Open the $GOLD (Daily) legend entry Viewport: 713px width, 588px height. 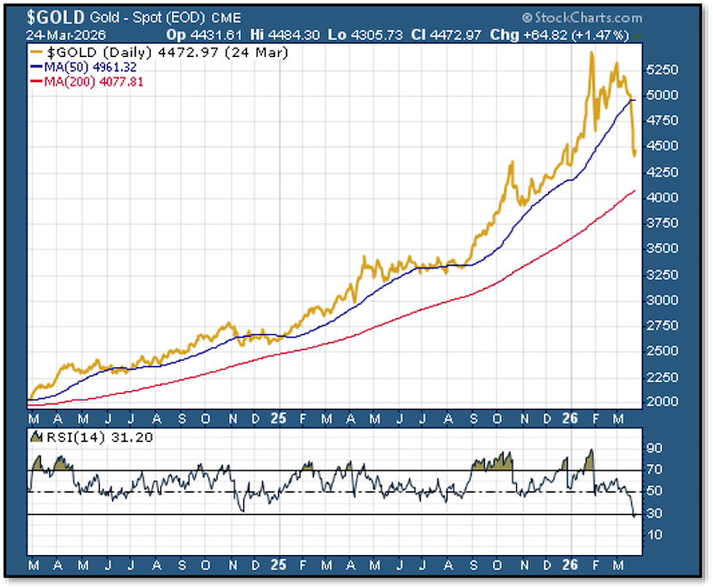(x=91, y=53)
